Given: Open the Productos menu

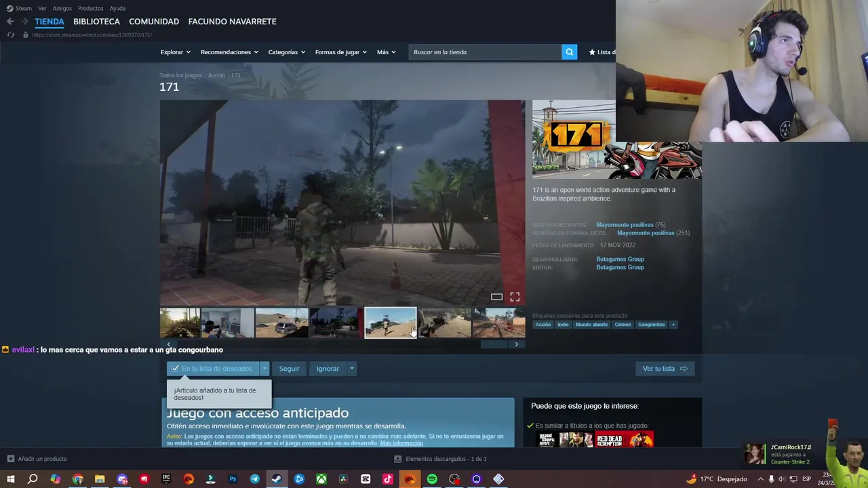Looking at the screenshot, I should 91,8.
